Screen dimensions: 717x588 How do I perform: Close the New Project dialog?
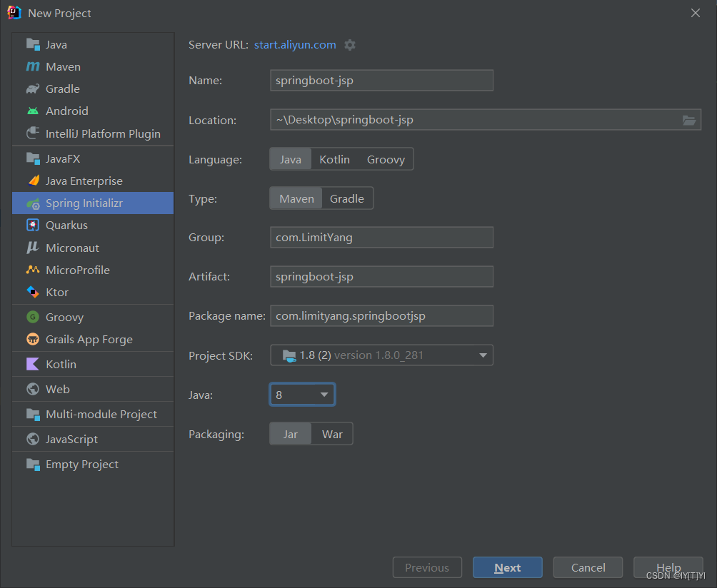click(696, 13)
